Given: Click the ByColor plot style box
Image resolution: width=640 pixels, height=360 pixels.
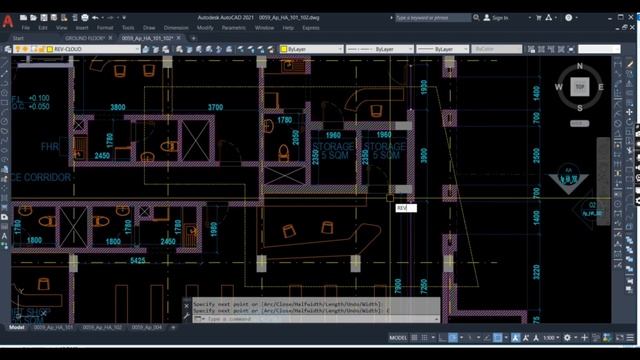Looking at the screenshot, I should pyautogui.click(x=496, y=49).
